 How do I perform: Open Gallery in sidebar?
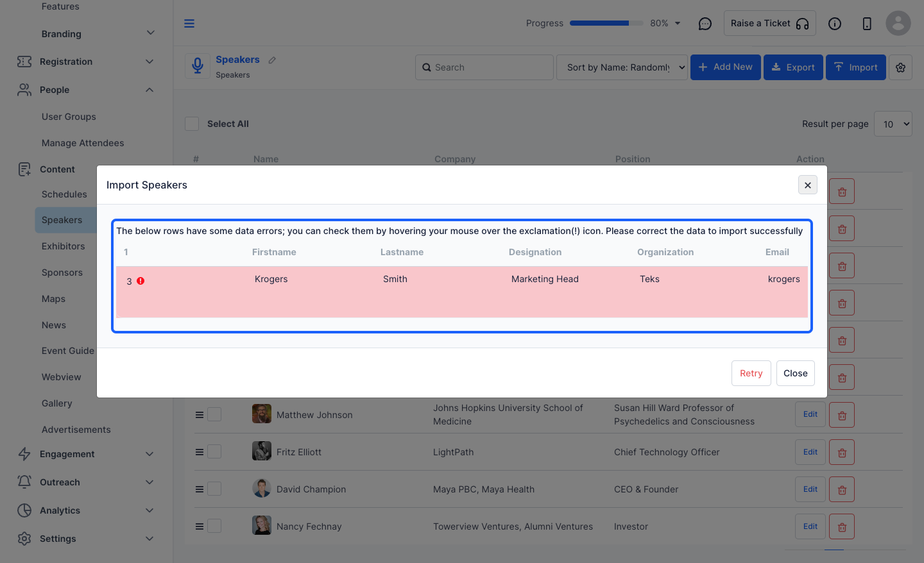click(56, 403)
